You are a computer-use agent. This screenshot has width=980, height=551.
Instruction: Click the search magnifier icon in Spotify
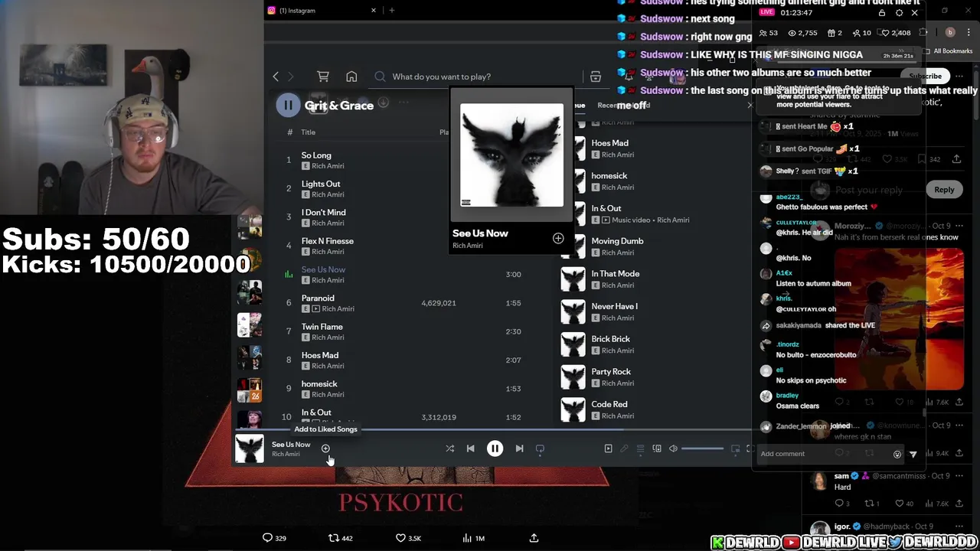pos(380,77)
